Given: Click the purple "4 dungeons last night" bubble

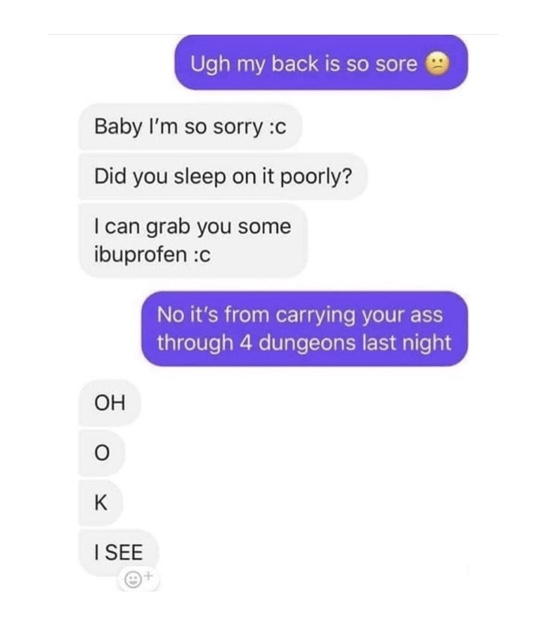Looking at the screenshot, I should (x=304, y=329).
